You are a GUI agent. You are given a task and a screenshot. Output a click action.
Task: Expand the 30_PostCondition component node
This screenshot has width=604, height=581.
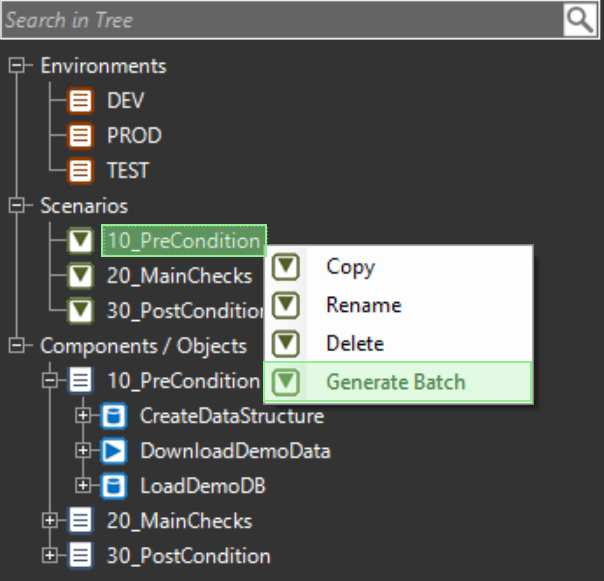pos(50,556)
